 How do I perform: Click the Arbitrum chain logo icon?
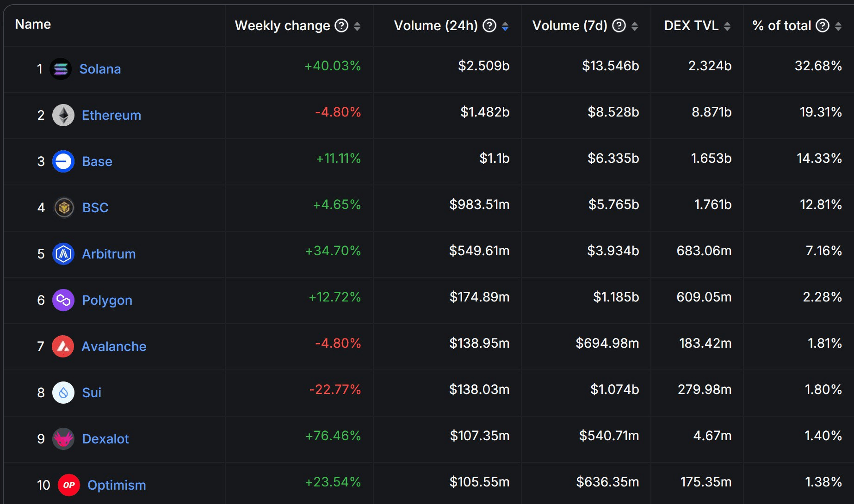click(63, 254)
